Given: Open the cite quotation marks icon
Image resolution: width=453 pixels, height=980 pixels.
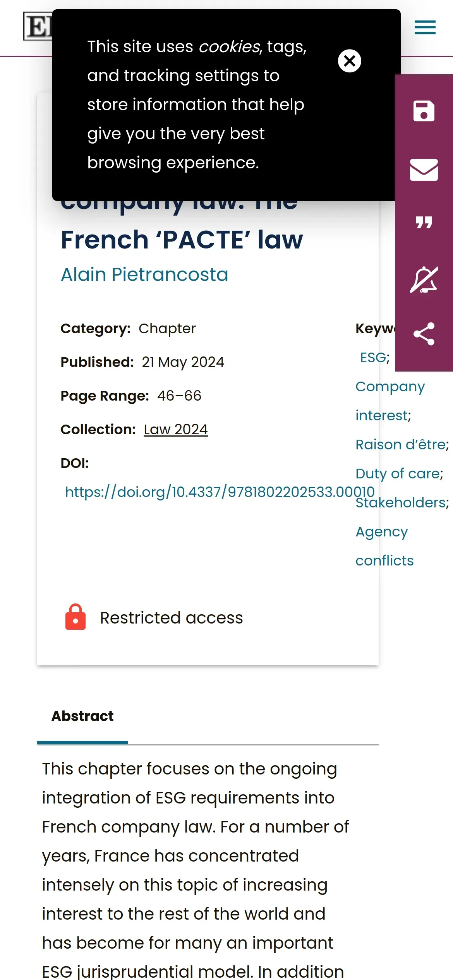Looking at the screenshot, I should pyautogui.click(x=424, y=223).
